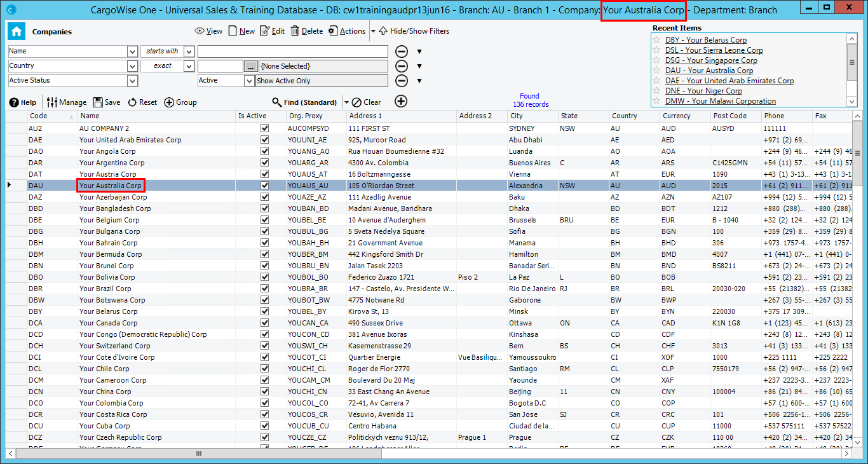Open DAE - Your United Arab Emirates Corp link
The image size is (868, 464).
pyautogui.click(x=729, y=81)
